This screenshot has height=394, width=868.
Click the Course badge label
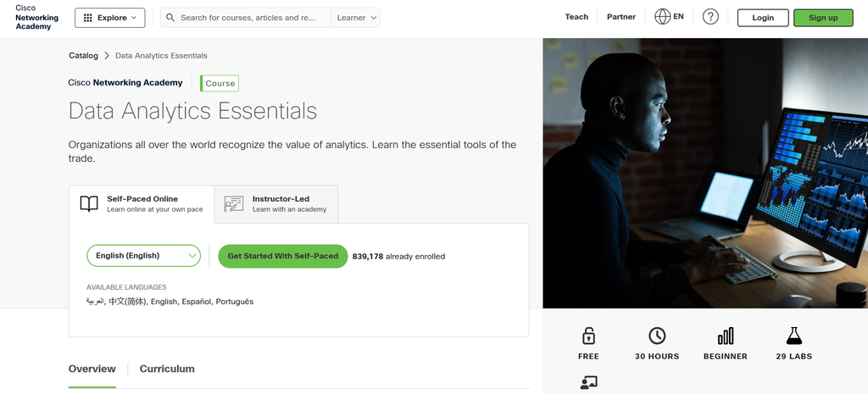(x=220, y=84)
